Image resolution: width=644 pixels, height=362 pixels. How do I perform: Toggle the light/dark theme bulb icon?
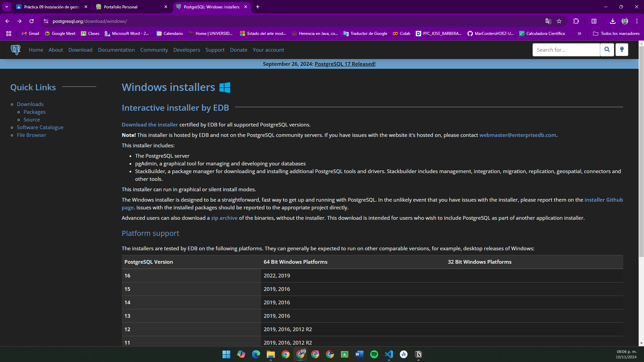622,50
